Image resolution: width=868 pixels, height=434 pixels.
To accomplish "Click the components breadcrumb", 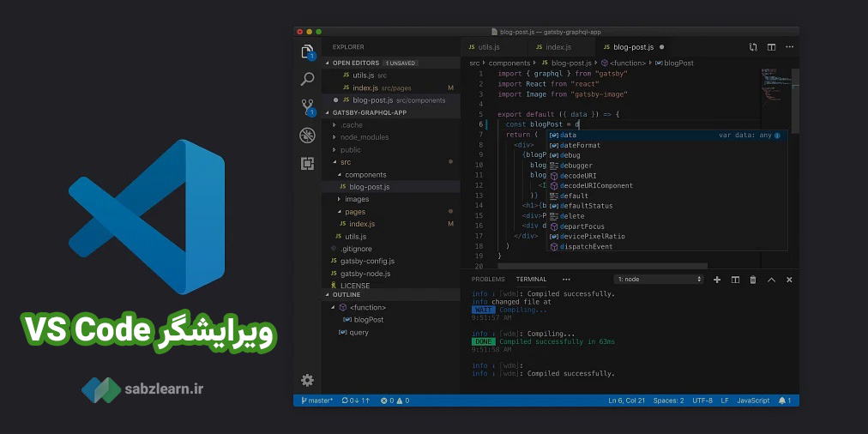I will 509,63.
